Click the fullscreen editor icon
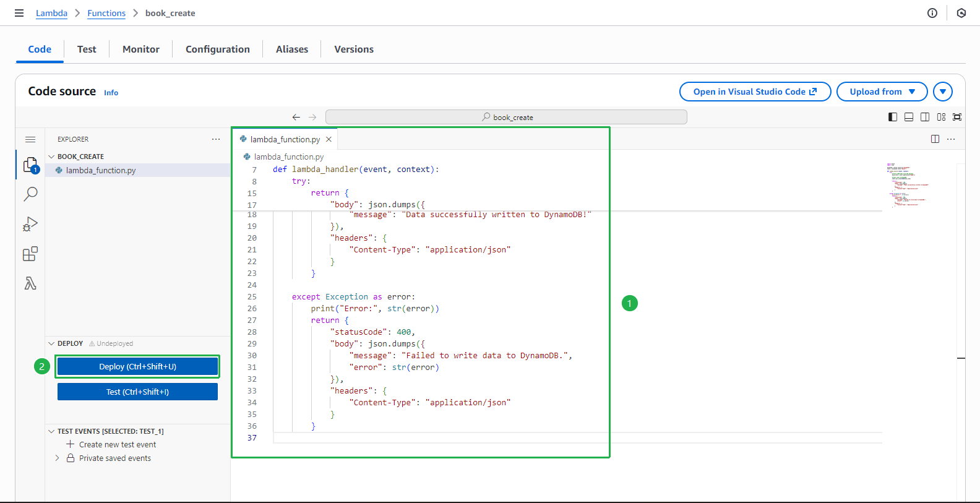This screenshot has height=503, width=980. [x=957, y=117]
